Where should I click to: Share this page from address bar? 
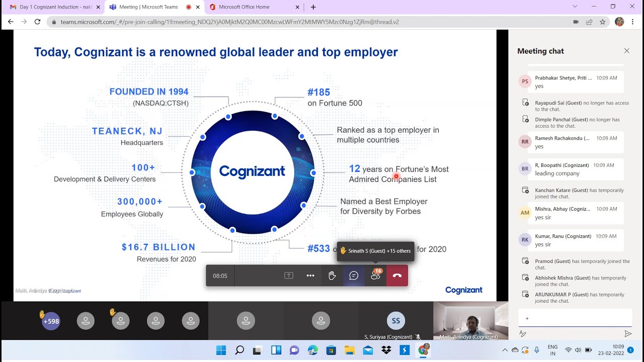(589, 22)
